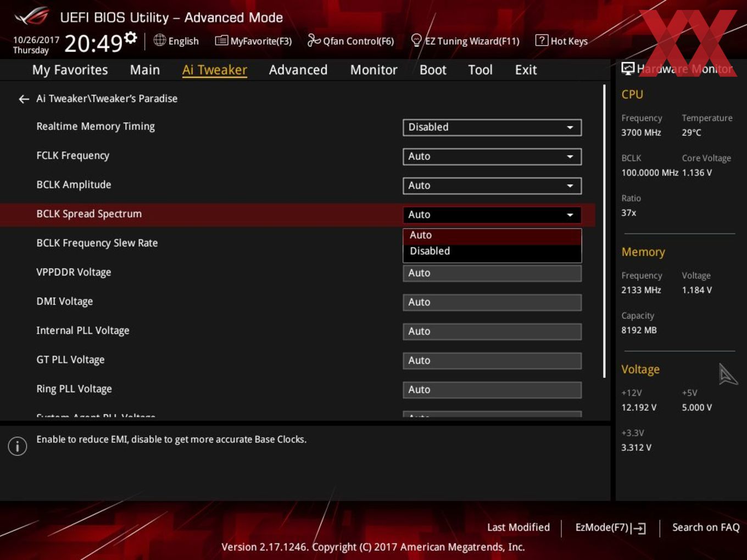Click the VPPDDR Voltage input field

[x=492, y=273]
